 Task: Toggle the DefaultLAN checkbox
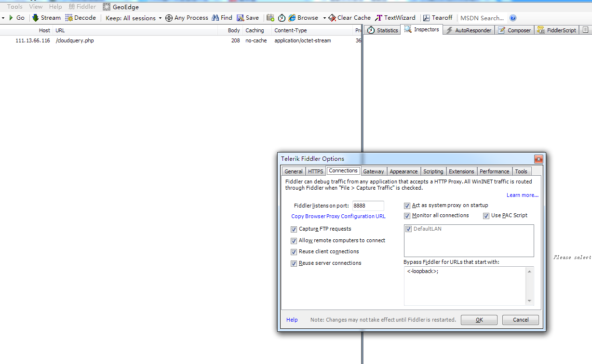point(409,229)
